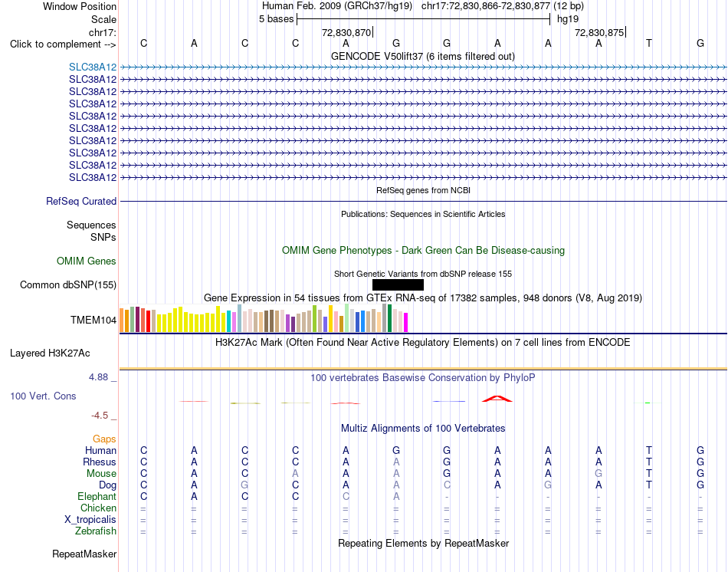
Task: Click the GTEx Gene Expression track title
Action: click(423, 298)
